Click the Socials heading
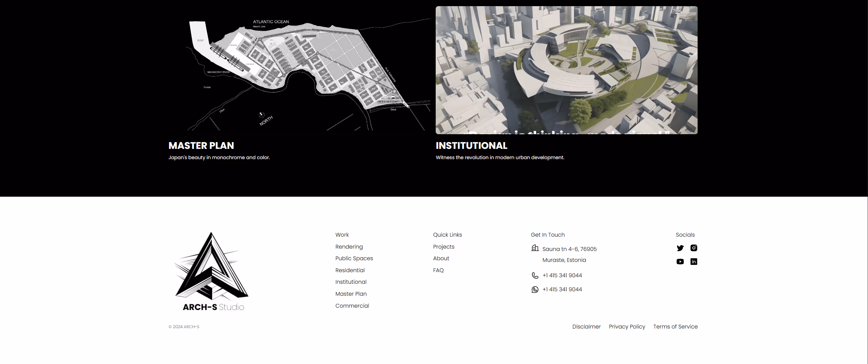The width and height of the screenshot is (868, 364). point(685,235)
